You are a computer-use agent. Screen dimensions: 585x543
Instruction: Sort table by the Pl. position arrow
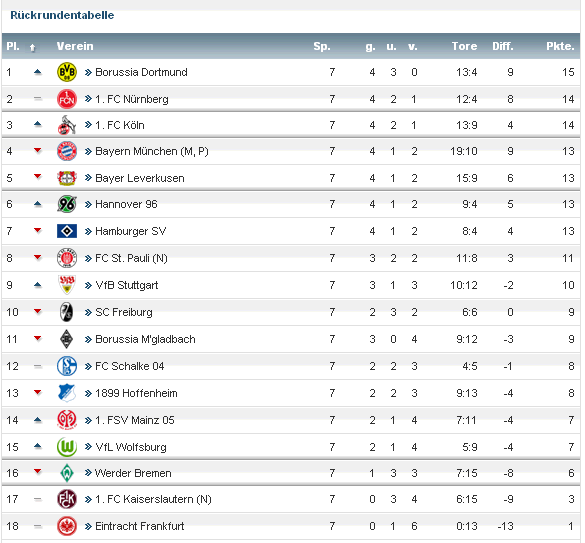click(32, 47)
